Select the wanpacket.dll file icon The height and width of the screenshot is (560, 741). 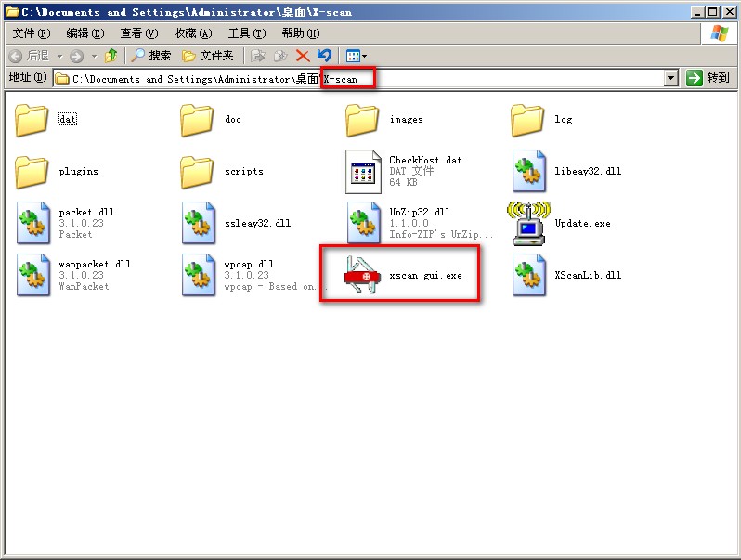(x=33, y=275)
